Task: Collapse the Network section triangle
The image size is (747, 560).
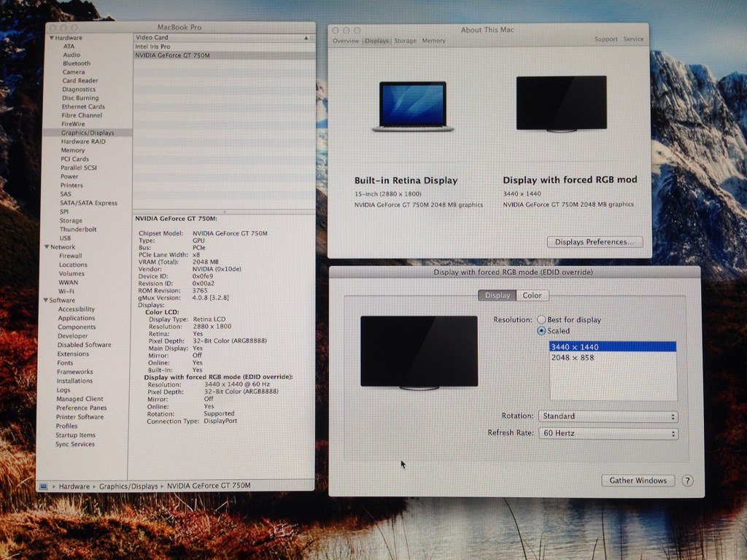Action: [47, 246]
